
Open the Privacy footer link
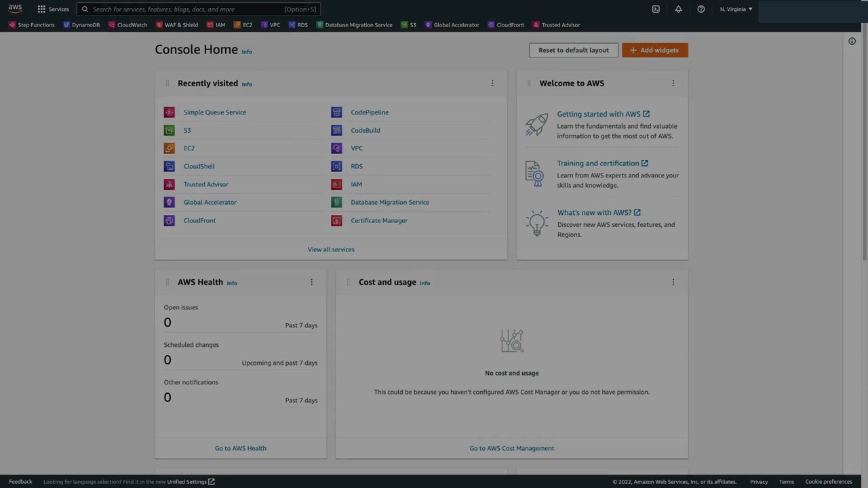(759, 482)
